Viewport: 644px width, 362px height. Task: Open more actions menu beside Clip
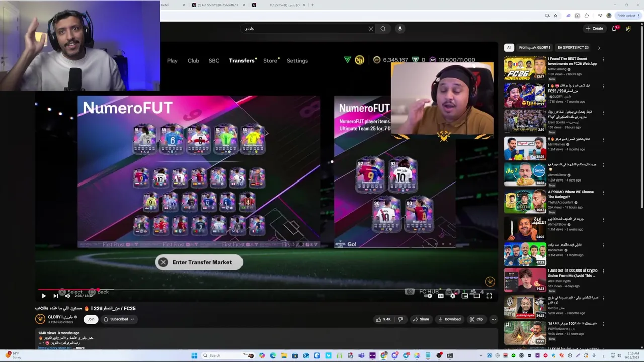[494, 319]
